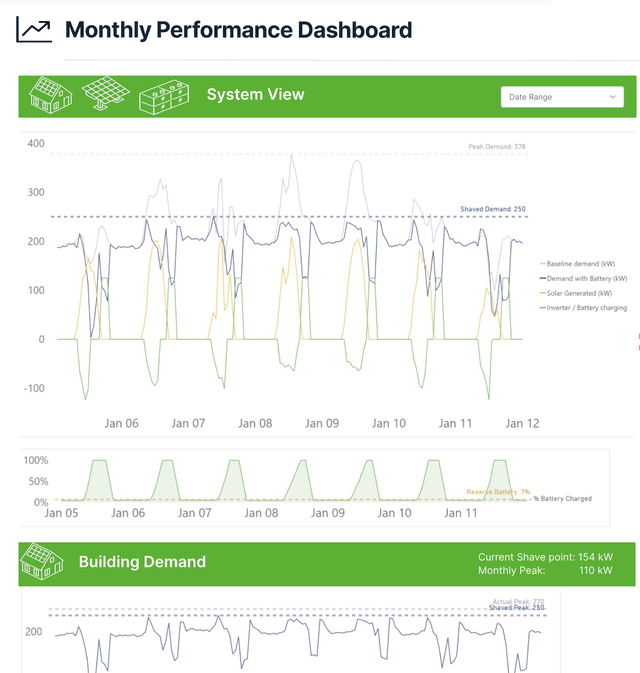Click the 100% battery axis label
640x673 pixels.
tap(36, 461)
